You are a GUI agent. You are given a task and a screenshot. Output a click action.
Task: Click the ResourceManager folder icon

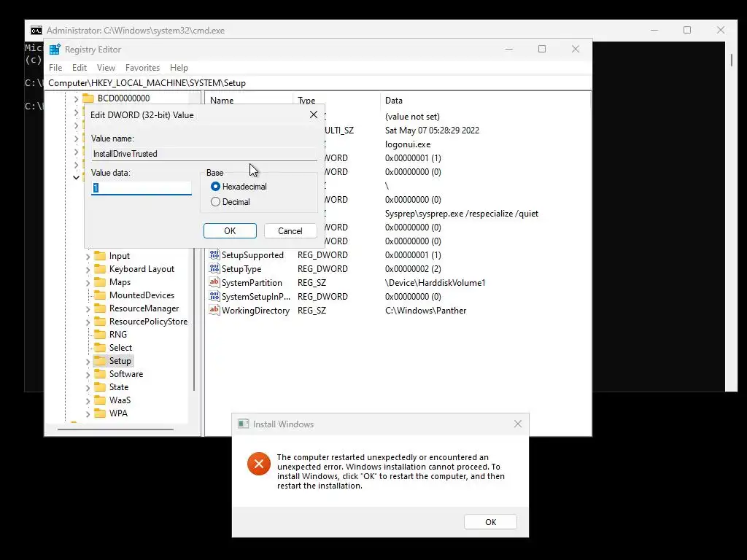click(100, 308)
